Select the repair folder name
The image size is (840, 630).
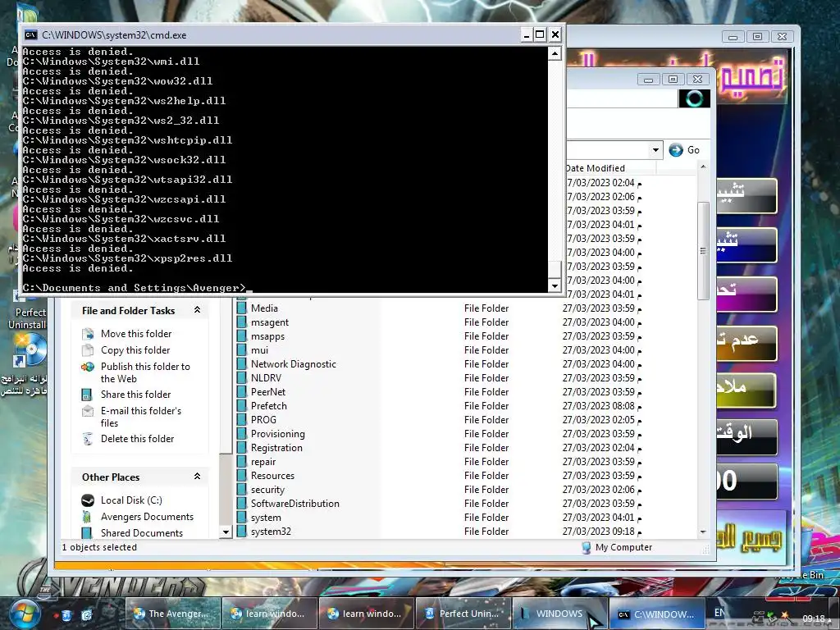click(x=263, y=462)
